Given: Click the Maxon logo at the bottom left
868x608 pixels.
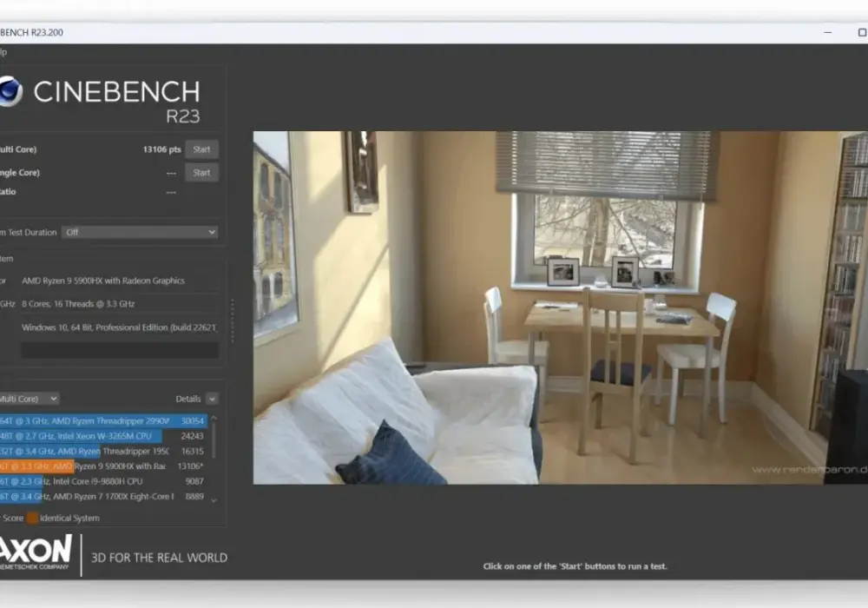Looking at the screenshot, I should [36, 552].
